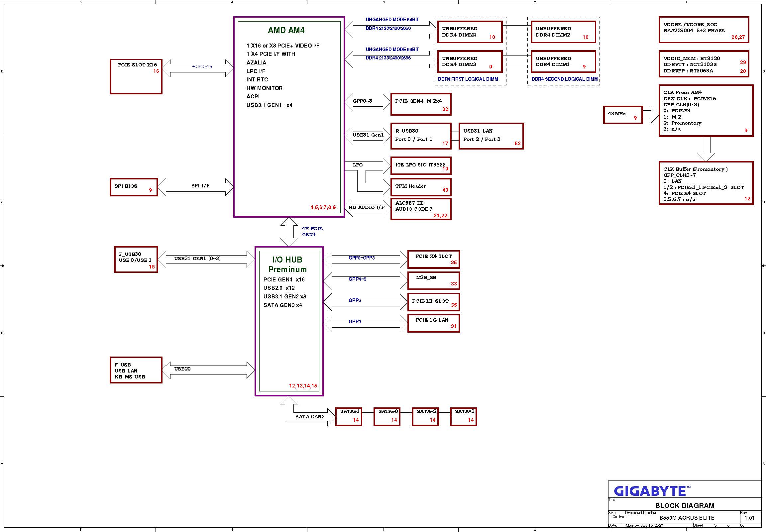Image resolution: width=766 pixels, height=532 pixels.
Task: Click the "1 X4 PCIE I/F WITH" line
Action: click(271, 54)
